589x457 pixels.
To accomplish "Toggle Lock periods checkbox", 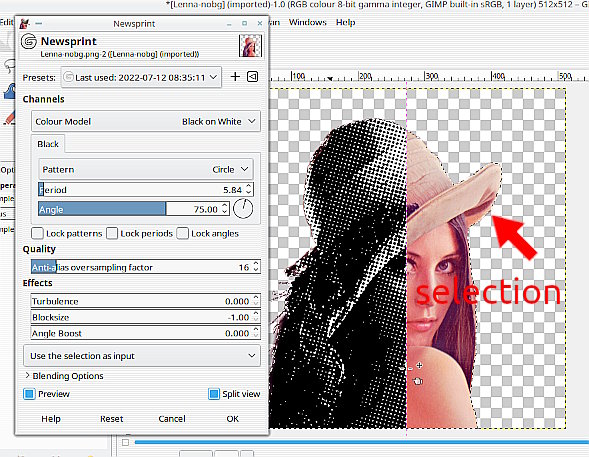I will [x=112, y=233].
